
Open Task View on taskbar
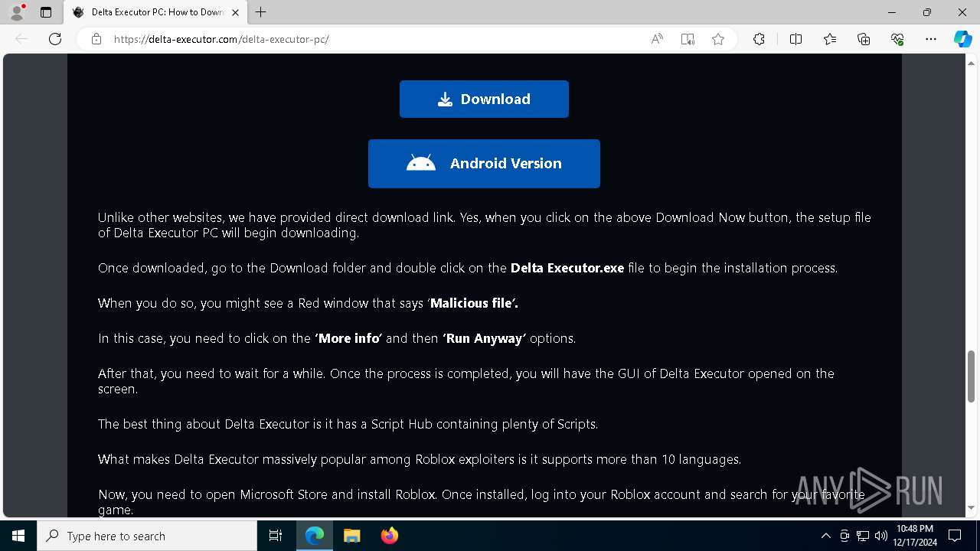pyautogui.click(x=276, y=536)
